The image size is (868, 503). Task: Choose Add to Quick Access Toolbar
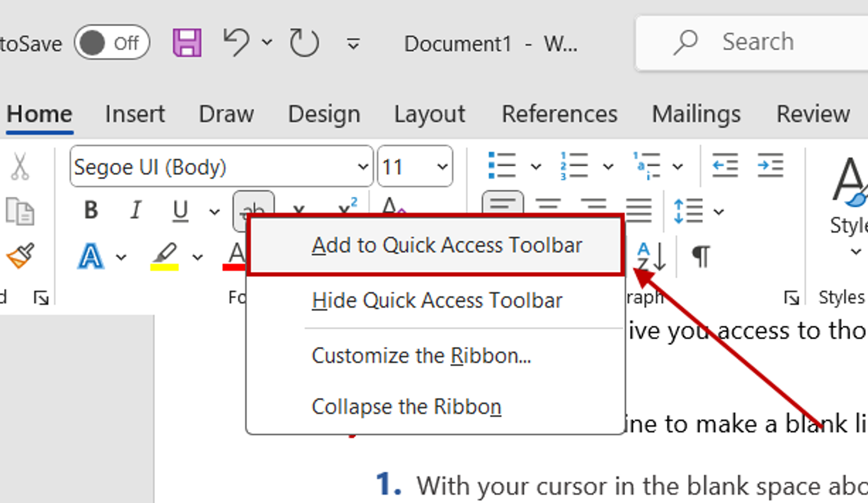tap(437, 245)
